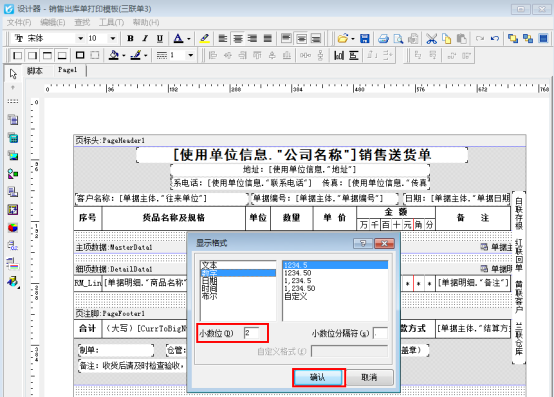This screenshot has height=397, width=554.
Task: Select the arrow pointer tool
Action: pyautogui.click(x=13, y=73)
